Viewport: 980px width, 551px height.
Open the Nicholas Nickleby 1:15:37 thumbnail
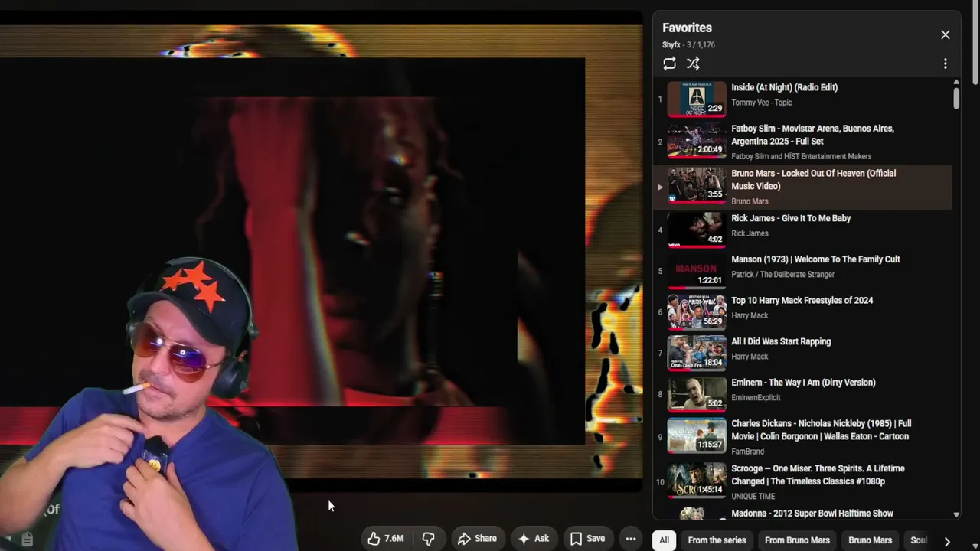coord(697,435)
